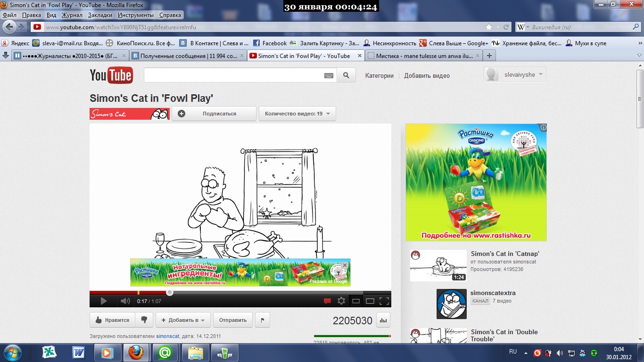Open the Закладки menu

100,15
